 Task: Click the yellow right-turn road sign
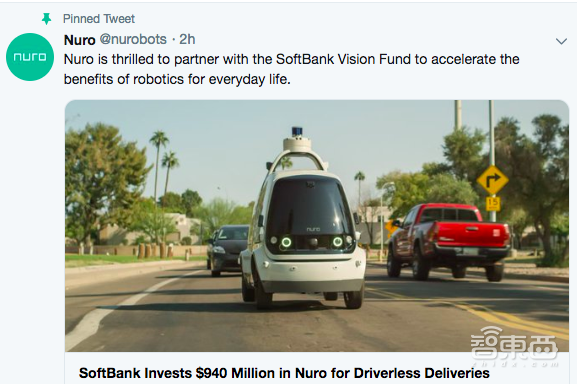(x=492, y=180)
